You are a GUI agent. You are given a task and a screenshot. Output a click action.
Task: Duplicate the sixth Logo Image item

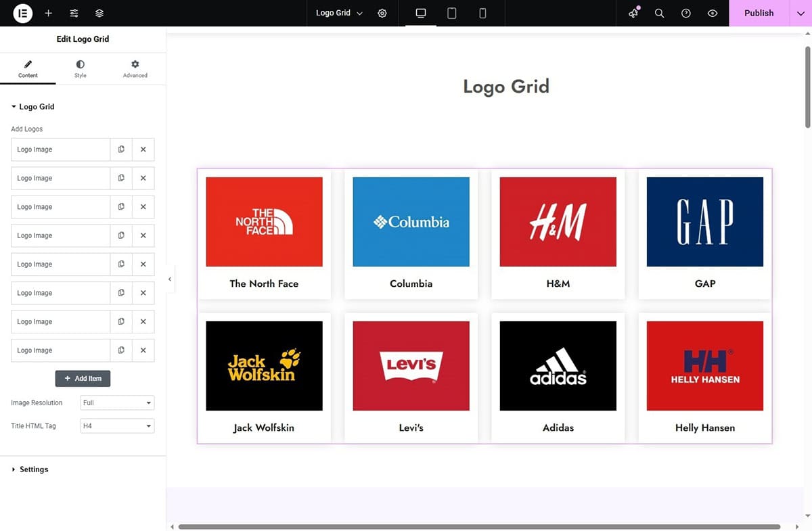[x=121, y=293]
